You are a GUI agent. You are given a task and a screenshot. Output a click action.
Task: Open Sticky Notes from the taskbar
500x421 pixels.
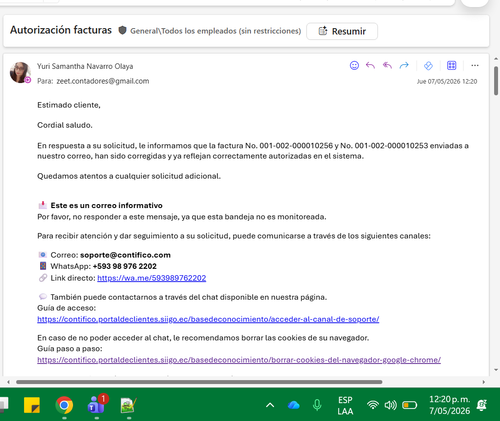[x=32, y=405]
